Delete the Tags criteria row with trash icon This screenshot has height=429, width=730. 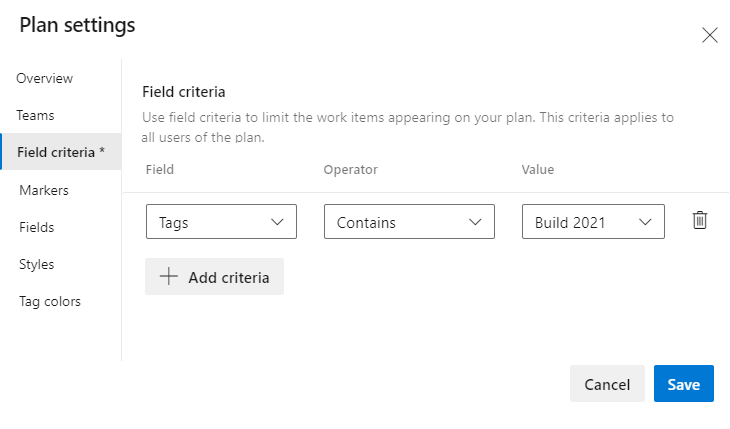tap(699, 220)
